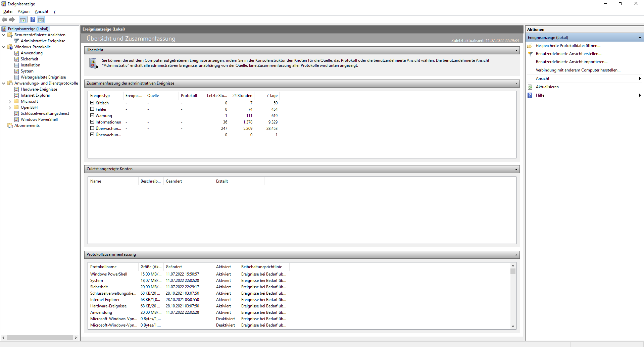
Task: Click the open saved log folder icon
Action: [530, 46]
